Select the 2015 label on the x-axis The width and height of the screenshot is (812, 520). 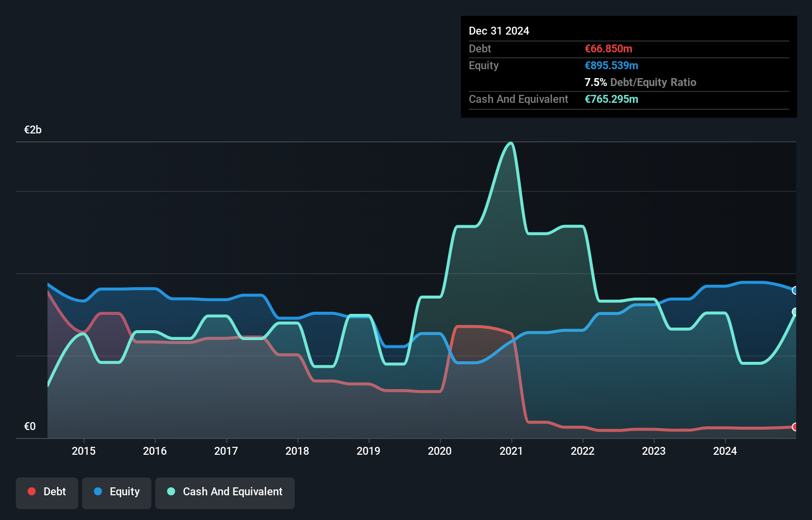pyautogui.click(x=84, y=451)
